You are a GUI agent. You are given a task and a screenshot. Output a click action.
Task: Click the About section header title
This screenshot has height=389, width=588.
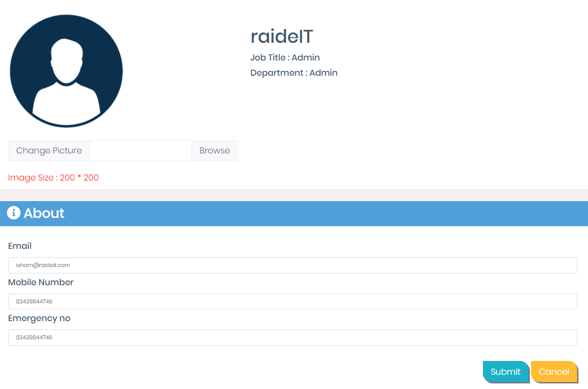click(44, 213)
